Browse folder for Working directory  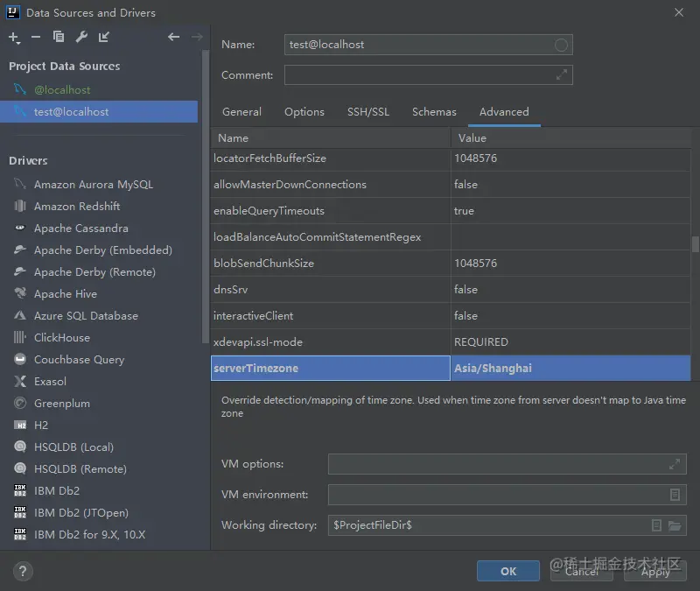point(675,525)
